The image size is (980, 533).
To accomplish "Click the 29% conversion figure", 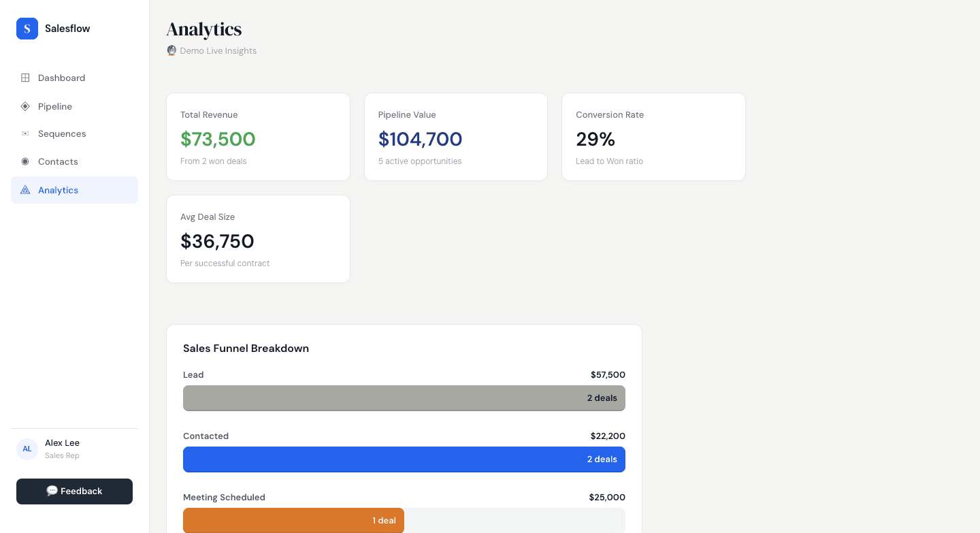I will 595,139.
